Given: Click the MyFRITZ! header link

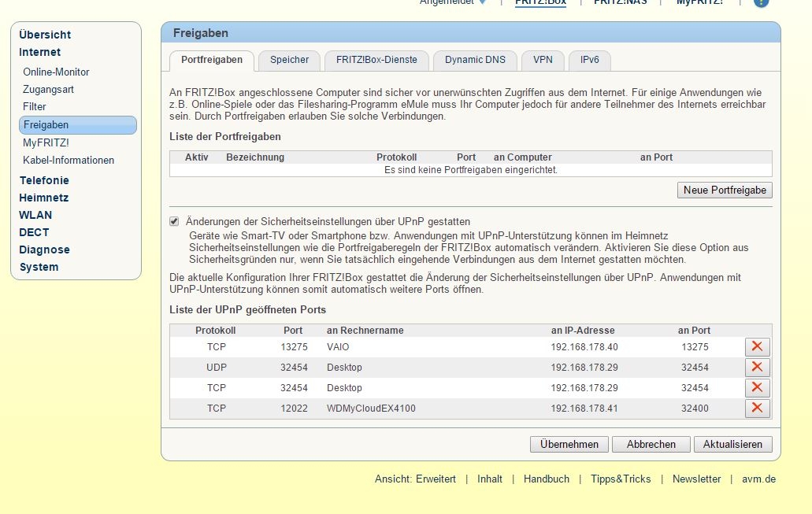Looking at the screenshot, I should [699, 2].
